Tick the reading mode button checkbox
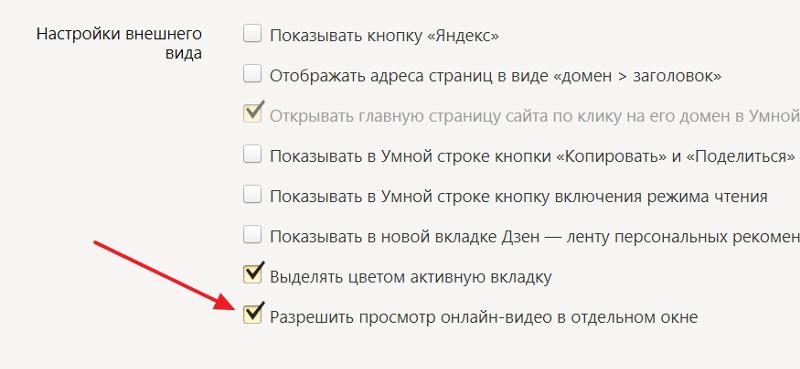 [x=252, y=195]
